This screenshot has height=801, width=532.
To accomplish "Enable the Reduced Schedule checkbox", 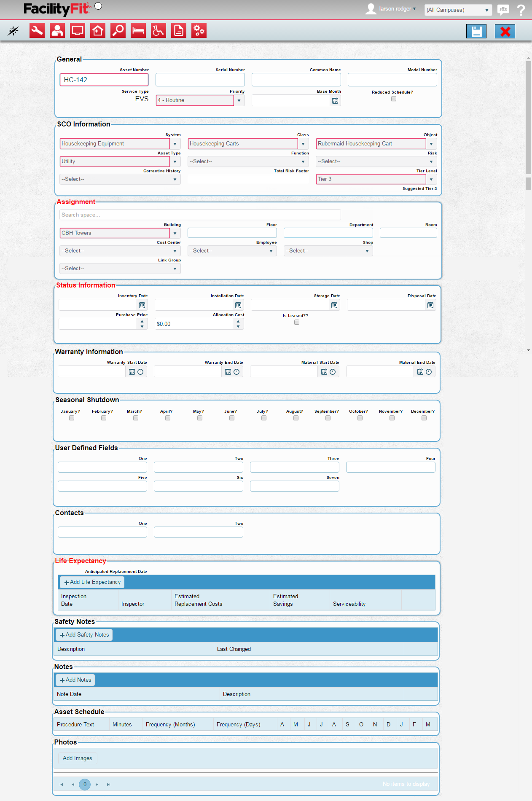I will pyautogui.click(x=394, y=99).
